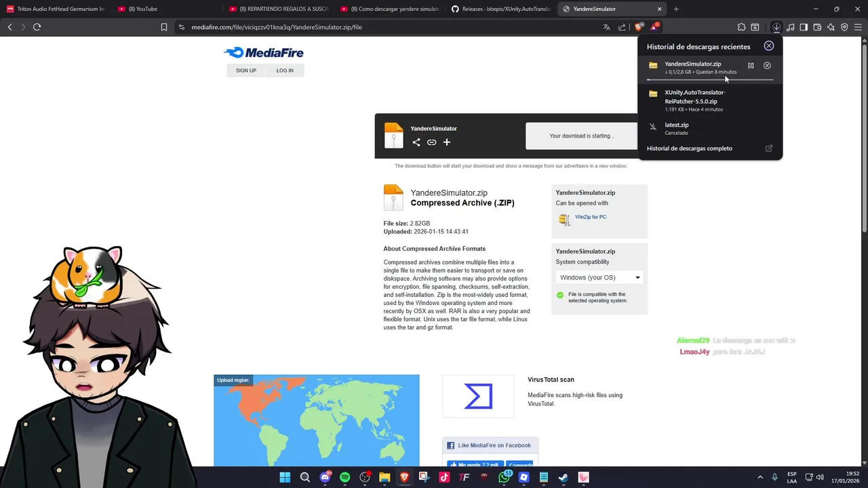The height and width of the screenshot is (488, 868).
Task: Open a new browser tab
Action: point(676,9)
